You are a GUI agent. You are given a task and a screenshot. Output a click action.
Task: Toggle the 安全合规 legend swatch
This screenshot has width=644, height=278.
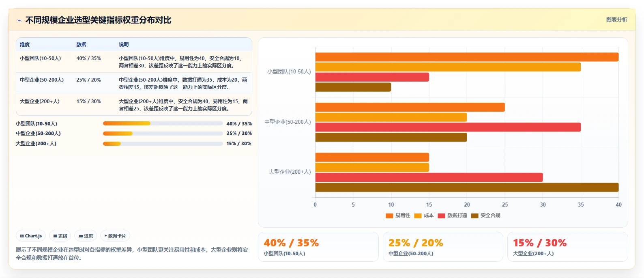(475, 216)
